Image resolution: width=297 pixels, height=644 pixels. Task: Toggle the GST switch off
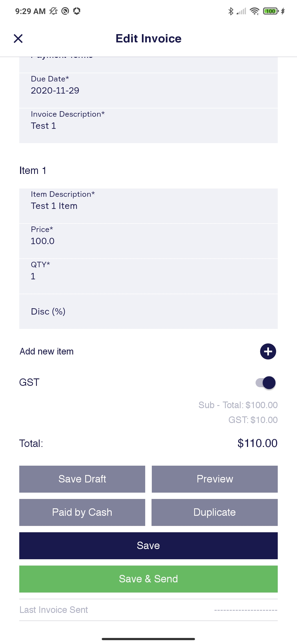266,383
